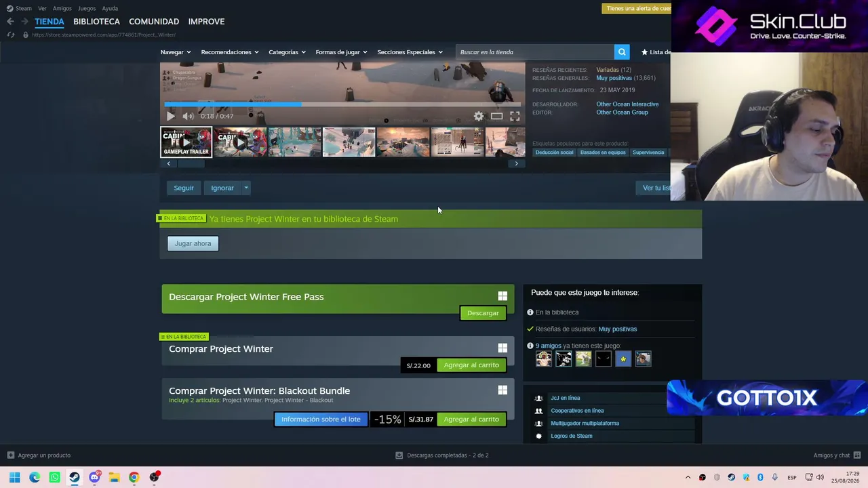Seek on the trailer progress bar
Image resolution: width=868 pixels, height=488 pixels.
point(342,104)
